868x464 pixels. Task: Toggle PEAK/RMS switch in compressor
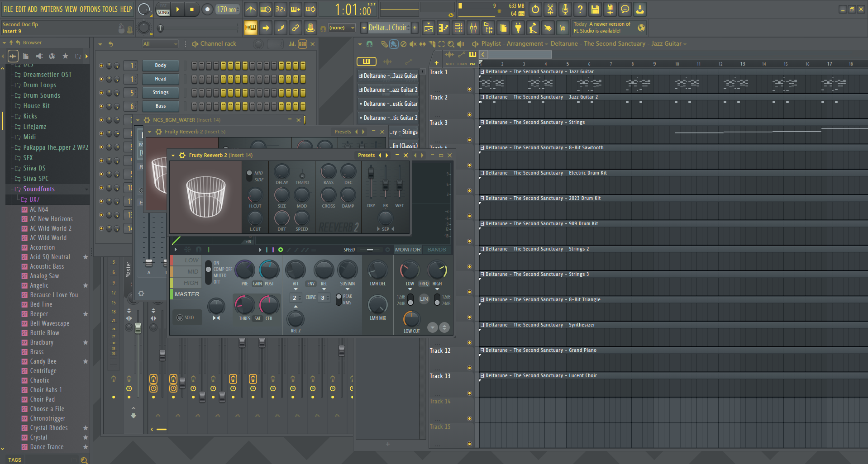339,299
